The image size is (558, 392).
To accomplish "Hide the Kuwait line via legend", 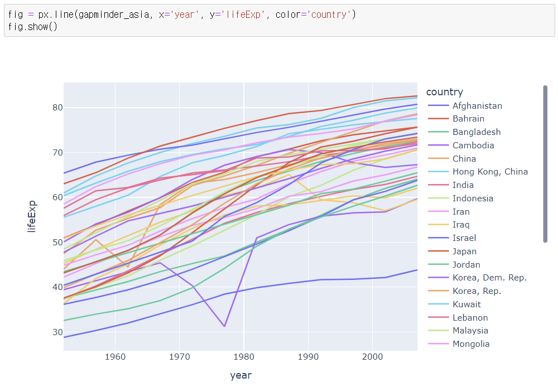I will click(454, 304).
